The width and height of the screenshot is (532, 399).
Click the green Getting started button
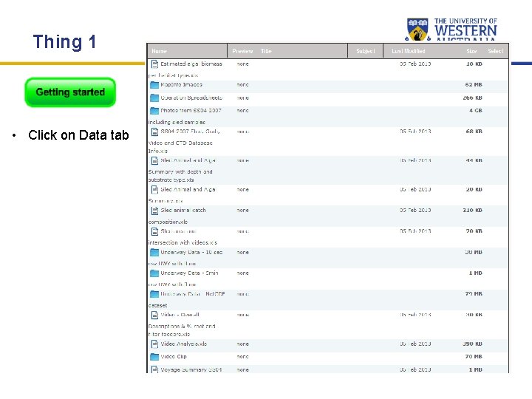(70, 92)
